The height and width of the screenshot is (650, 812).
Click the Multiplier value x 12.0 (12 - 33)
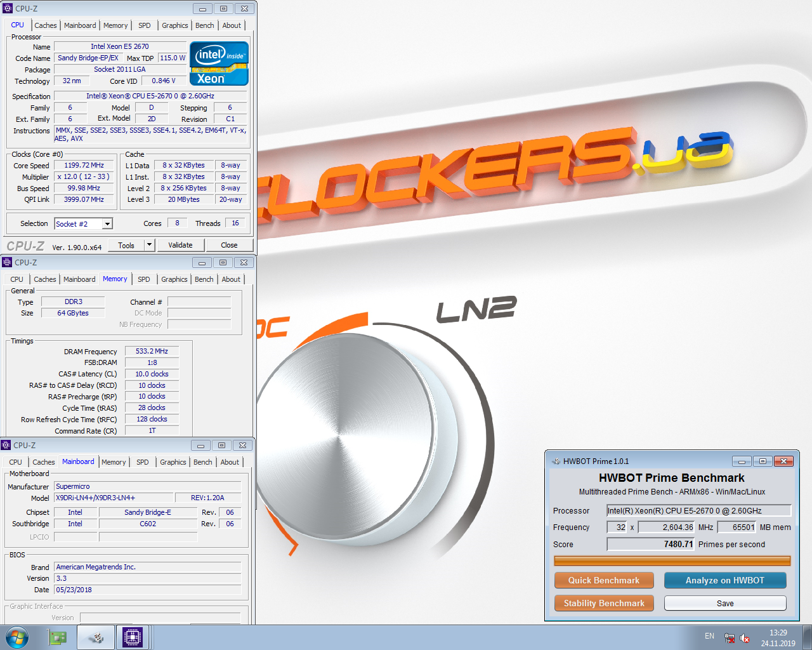(x=84, y=176)
